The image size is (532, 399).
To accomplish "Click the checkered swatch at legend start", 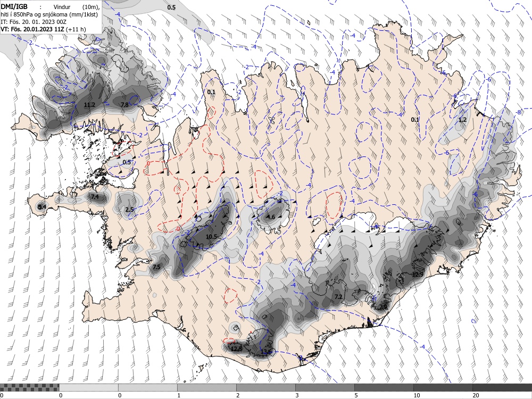I will tap(29, 387).
